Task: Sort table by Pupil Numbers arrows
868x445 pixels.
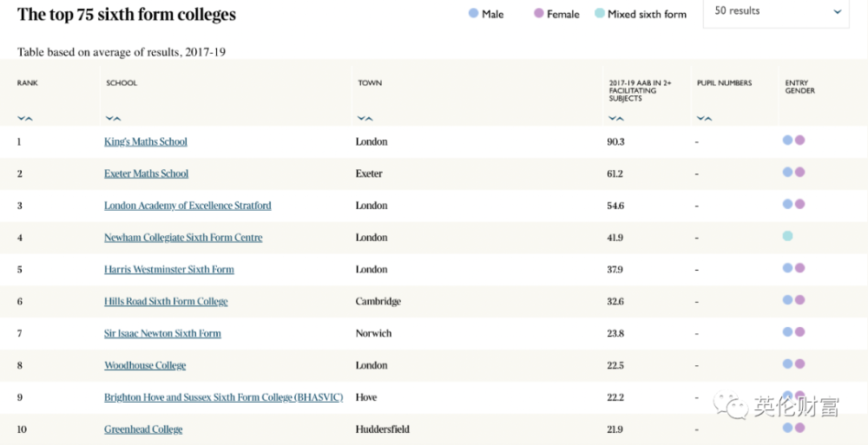Action: (x=704, y=119)
